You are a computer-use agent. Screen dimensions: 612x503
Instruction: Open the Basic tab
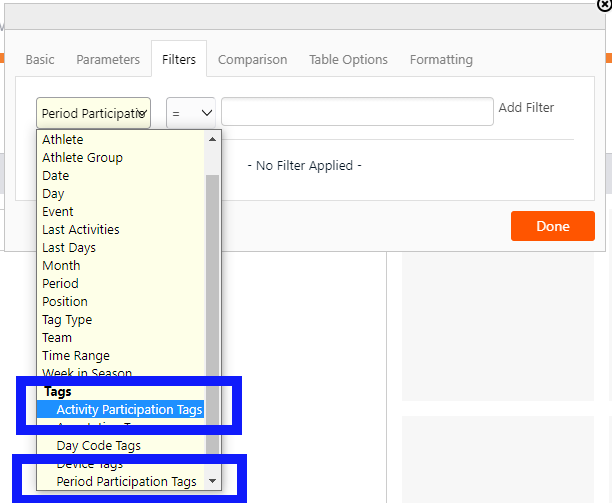pos(40,59)
